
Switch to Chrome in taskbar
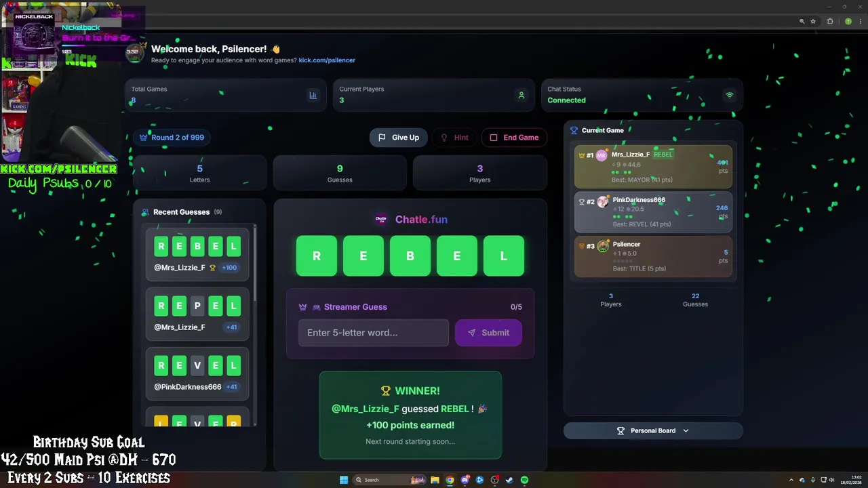[450, 480]
